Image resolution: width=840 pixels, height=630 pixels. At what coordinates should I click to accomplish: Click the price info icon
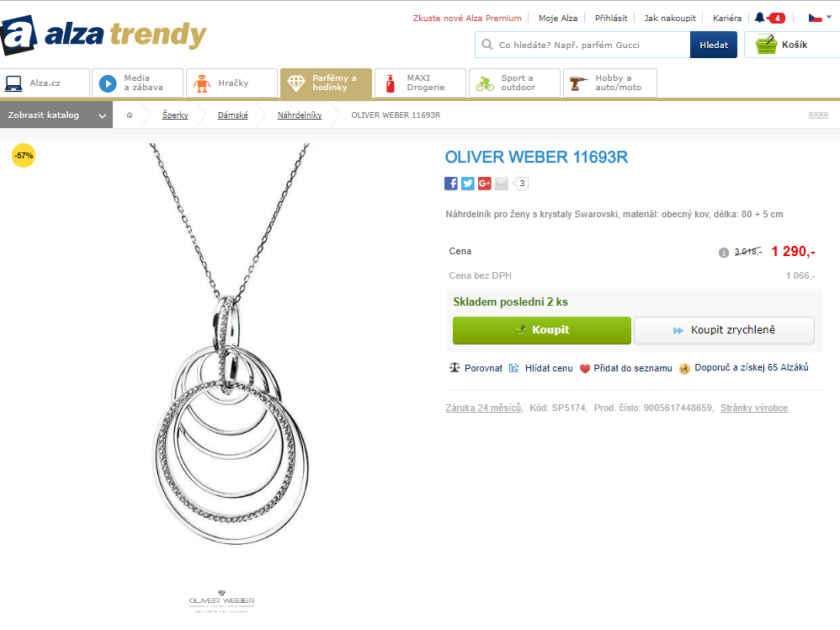pyautogui.click(x=724, y=253)
